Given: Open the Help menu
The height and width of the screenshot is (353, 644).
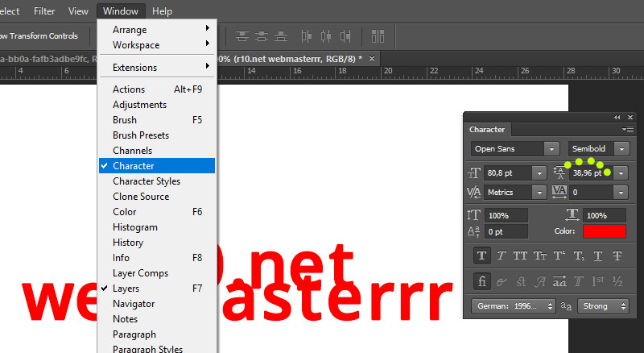Looking at the screenshot, I should coord(162,11).
